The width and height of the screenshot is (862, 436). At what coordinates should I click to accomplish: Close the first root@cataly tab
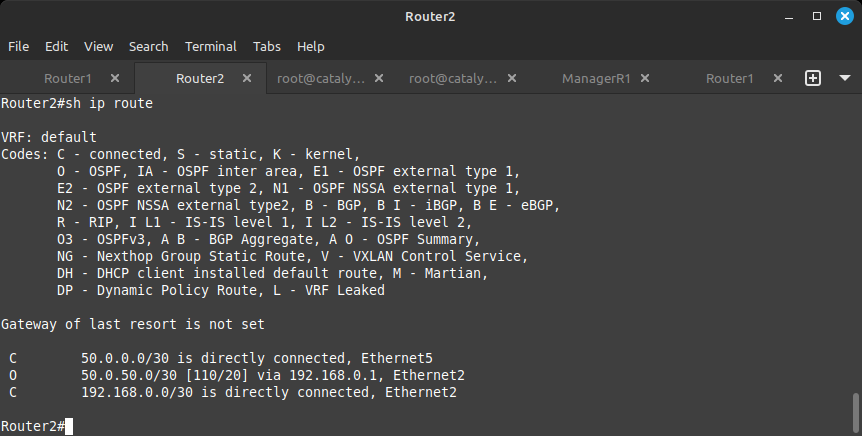point(379,78)
